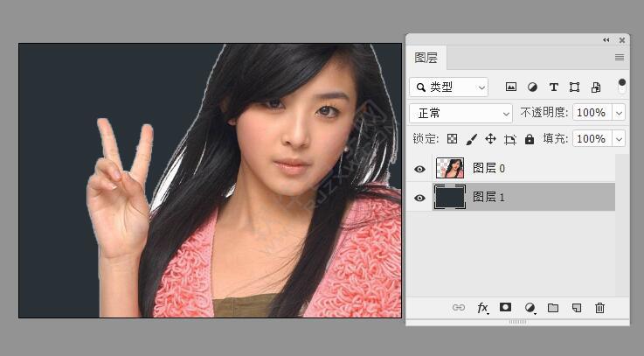Toggle the layer filtering switch
This screenshot has height=356, width=644.
point(622,86)
